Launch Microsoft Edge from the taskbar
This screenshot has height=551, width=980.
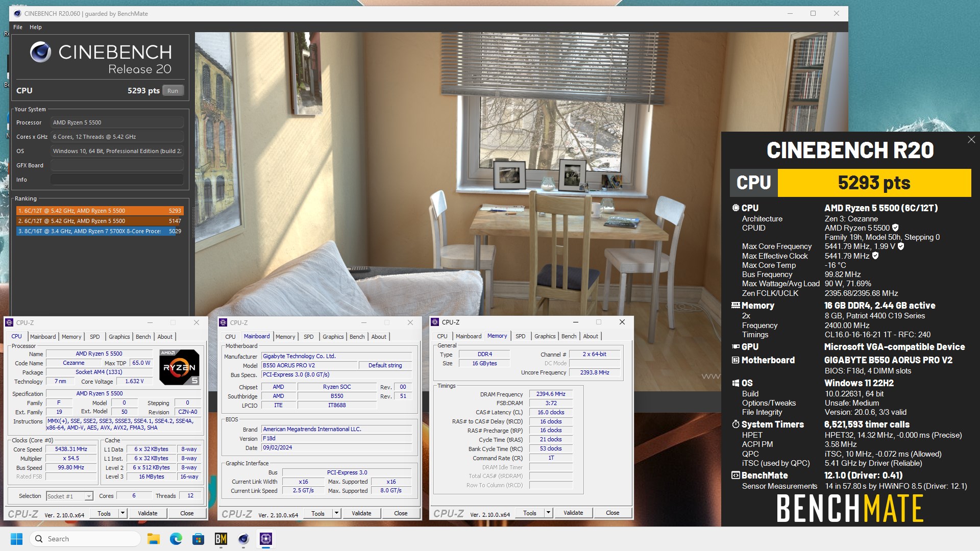click(x=176, y=539)
